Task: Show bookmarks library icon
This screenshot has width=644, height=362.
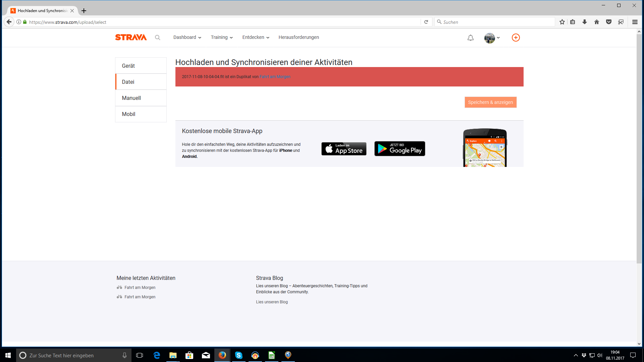Action: (x=573, y=22)
